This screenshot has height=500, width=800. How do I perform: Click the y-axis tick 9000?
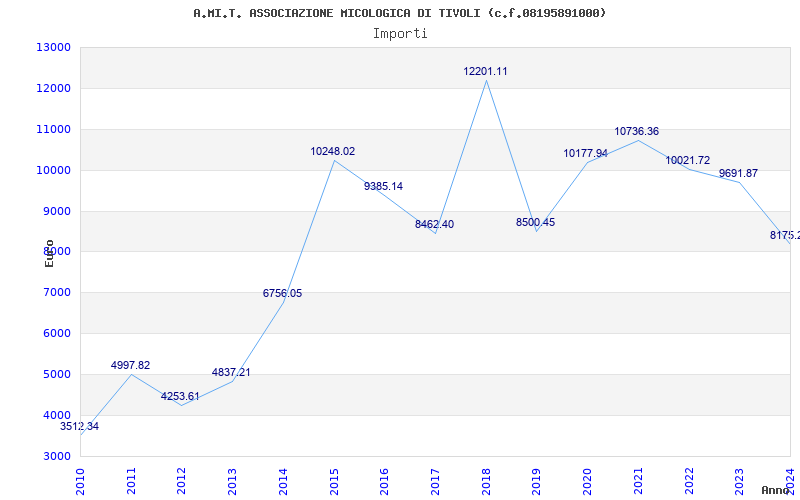coord(56,211)
